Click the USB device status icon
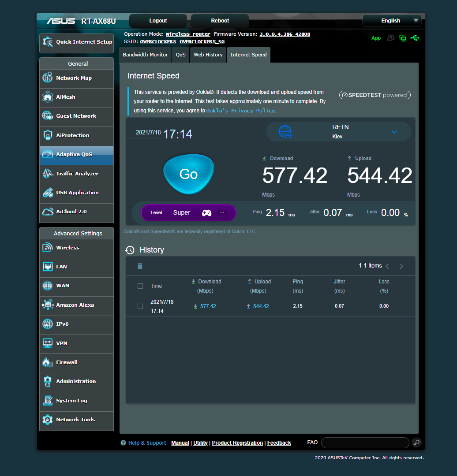The image size is (457, 476). click(415, 38)
